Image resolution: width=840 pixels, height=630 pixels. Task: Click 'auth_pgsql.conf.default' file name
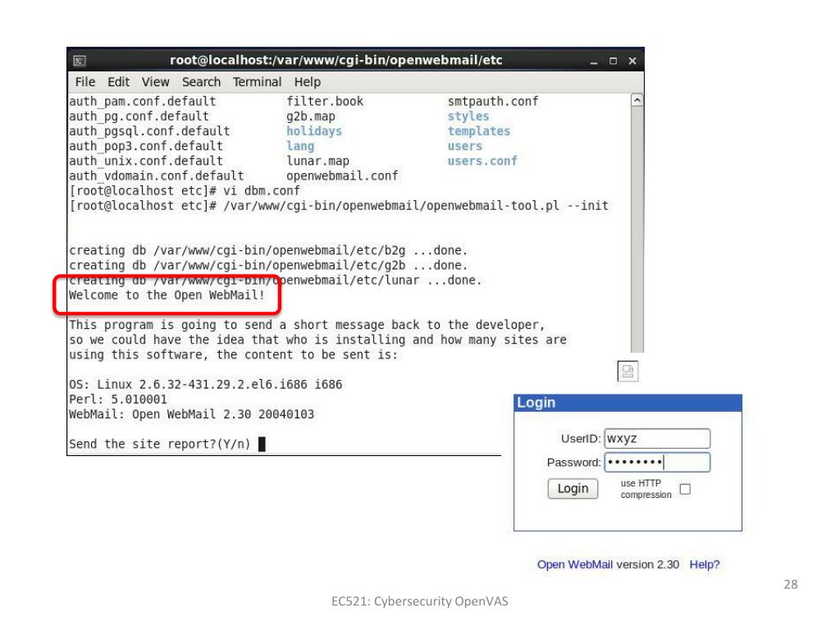click(149, 131)
